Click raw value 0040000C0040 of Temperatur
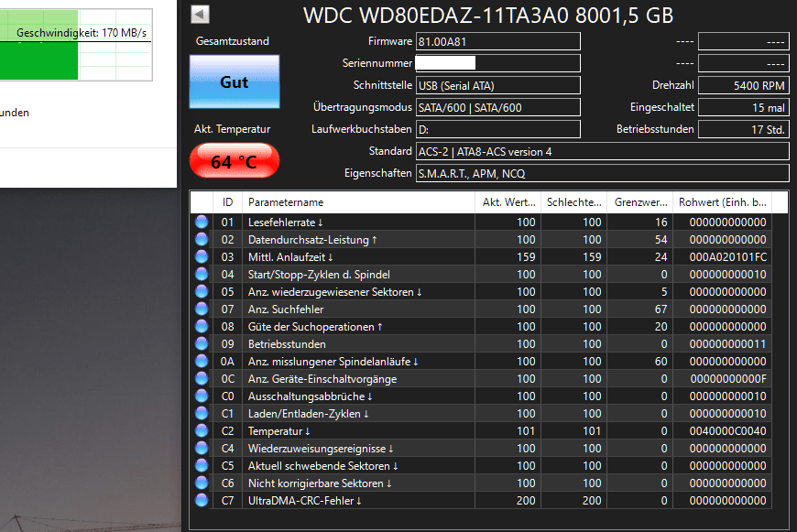Screen dimensions: 797x532 [728, 431]
